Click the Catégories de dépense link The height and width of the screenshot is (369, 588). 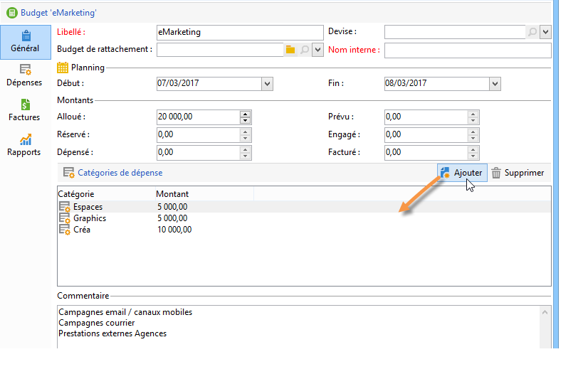(x=120, y=173)
